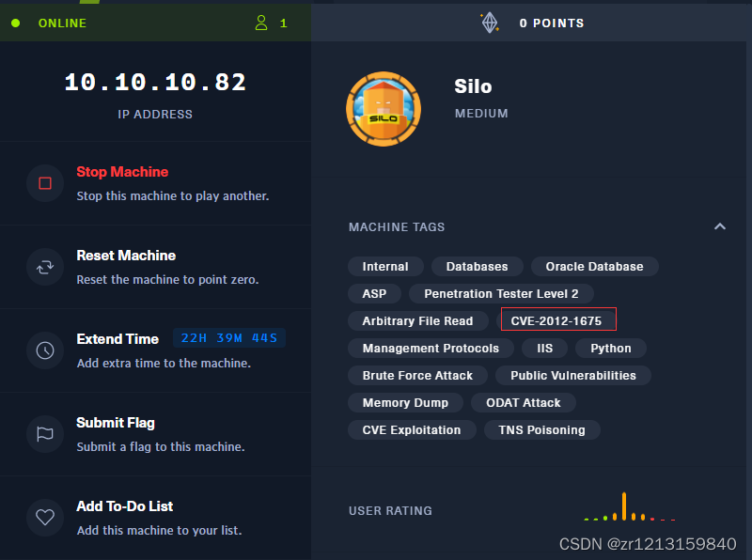Select the Oracle Database tag
The width and height of the screenshot is (752, 560).
595,267
